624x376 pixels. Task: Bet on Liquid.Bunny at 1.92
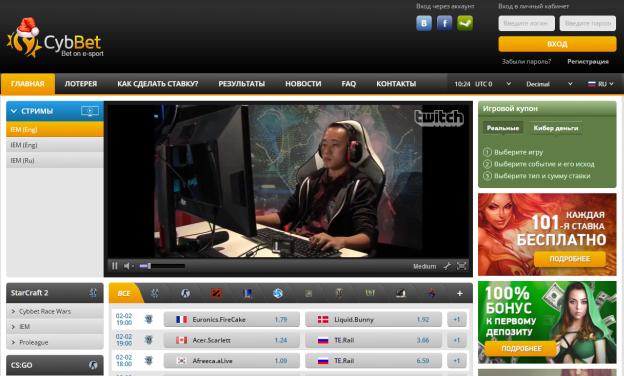(373, 320)
